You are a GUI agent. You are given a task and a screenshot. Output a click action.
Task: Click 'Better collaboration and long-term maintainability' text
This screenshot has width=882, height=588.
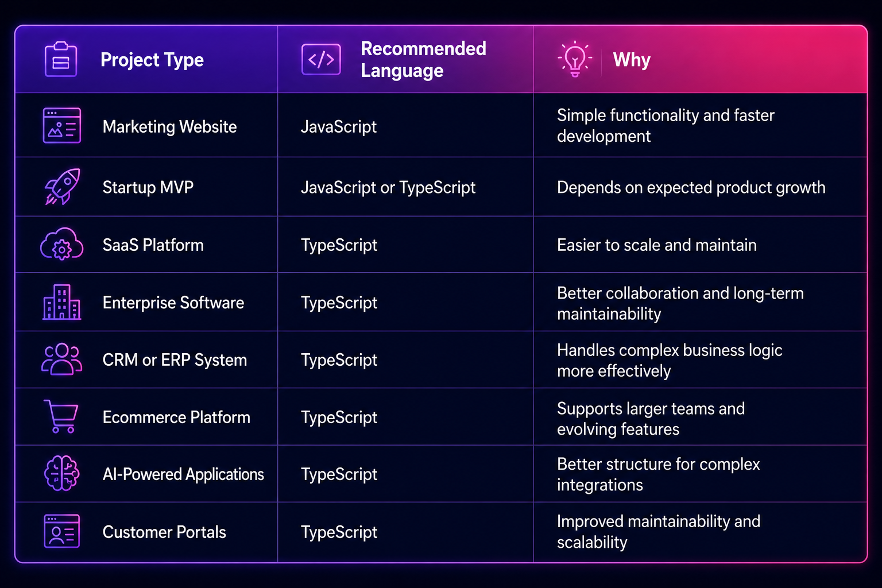click(680, 304)
